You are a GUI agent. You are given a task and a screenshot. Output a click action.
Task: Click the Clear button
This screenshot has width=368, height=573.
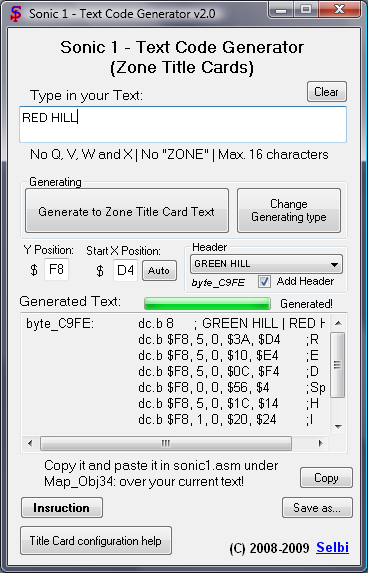click(x=327, y=92)
